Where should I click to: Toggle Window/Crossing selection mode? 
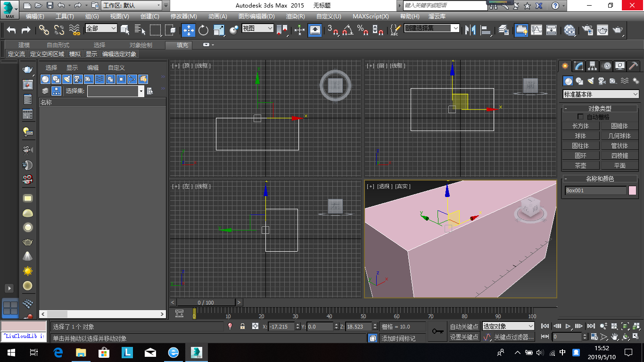click(171, 30)
